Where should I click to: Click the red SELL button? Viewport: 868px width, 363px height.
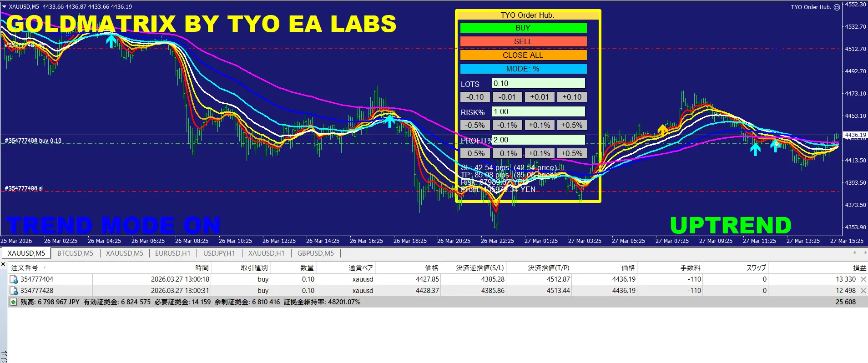[523, 41]
